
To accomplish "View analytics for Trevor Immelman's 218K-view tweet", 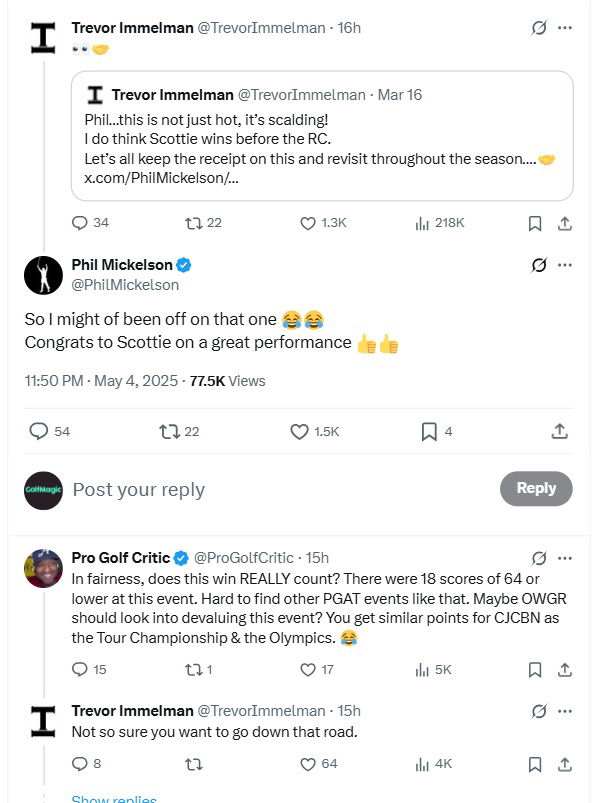I will [x=423, y=223].
